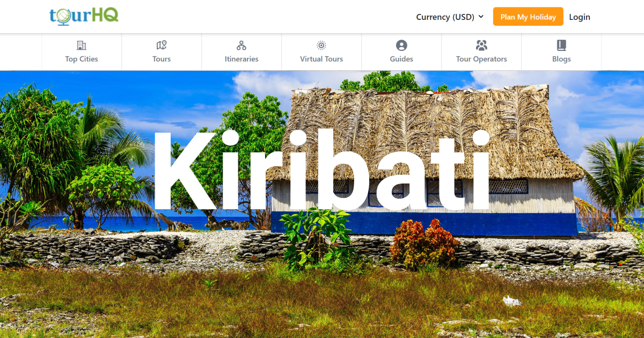The image size is (644, 338).
Task: Click the Tours map-pin icon
Action: (161, 45)
